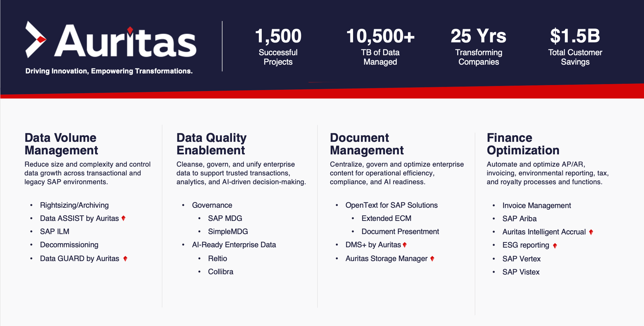Click the red diamond beside Data ASSIST
Viewport: 644px width, 326px height.
[124, 218]
